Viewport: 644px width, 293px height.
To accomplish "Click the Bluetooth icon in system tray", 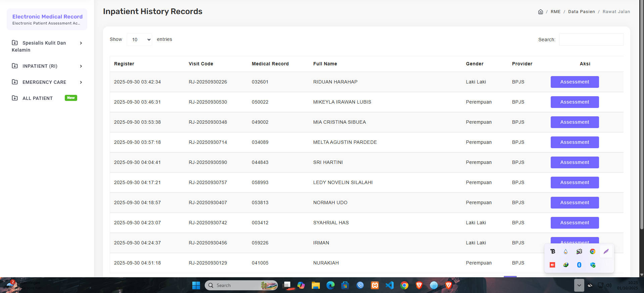I will pyautogui.click(x=579, y=265).
